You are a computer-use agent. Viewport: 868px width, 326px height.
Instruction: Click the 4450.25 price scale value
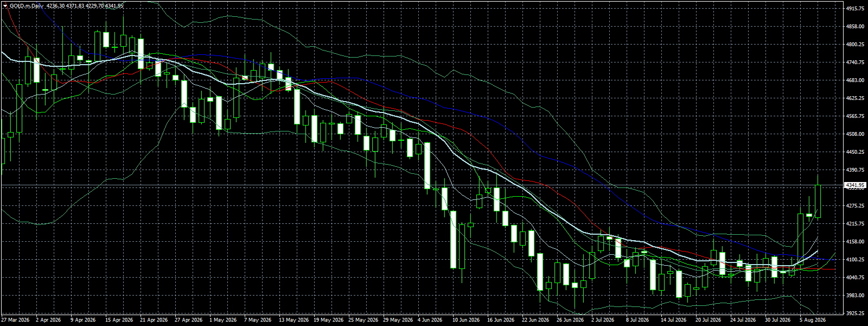point(855,152)
